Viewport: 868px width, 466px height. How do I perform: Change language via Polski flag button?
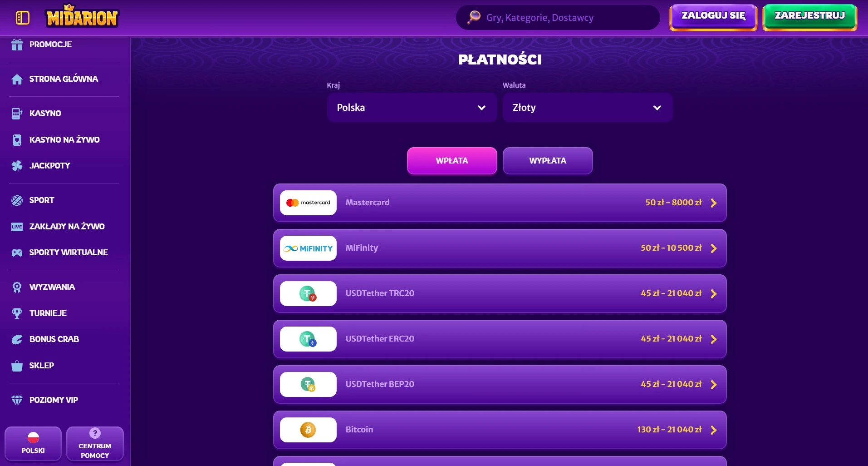[33, 443]
